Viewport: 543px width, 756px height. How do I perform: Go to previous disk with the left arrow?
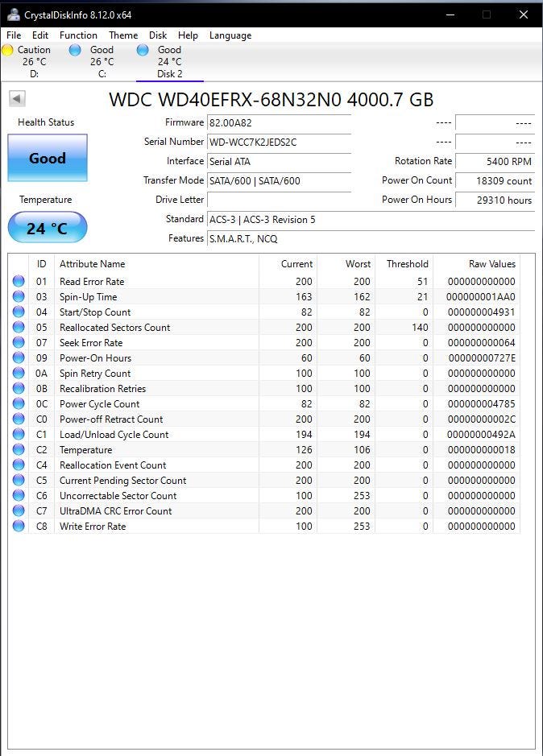pos(17,99)
